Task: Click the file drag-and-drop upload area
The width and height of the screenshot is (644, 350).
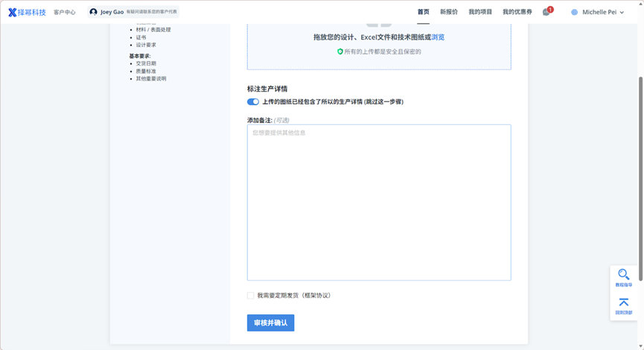Action: [378, 45]
